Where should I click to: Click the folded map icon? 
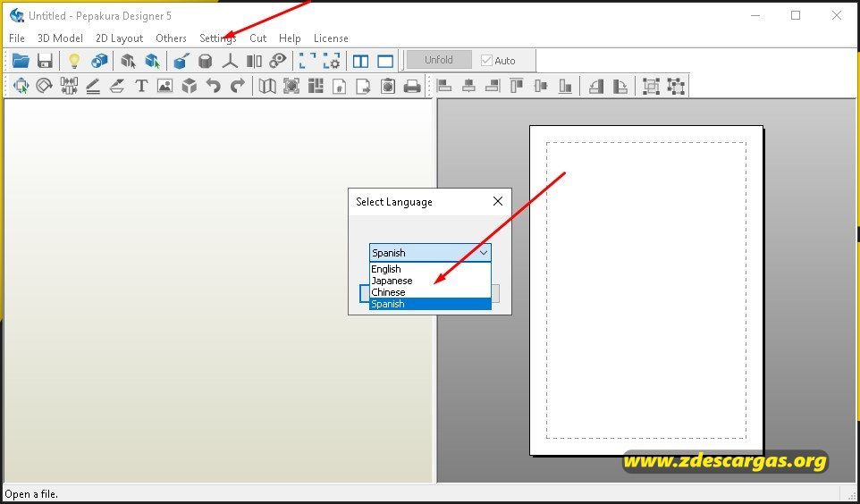pyautogui.click(x=267, y=86)
